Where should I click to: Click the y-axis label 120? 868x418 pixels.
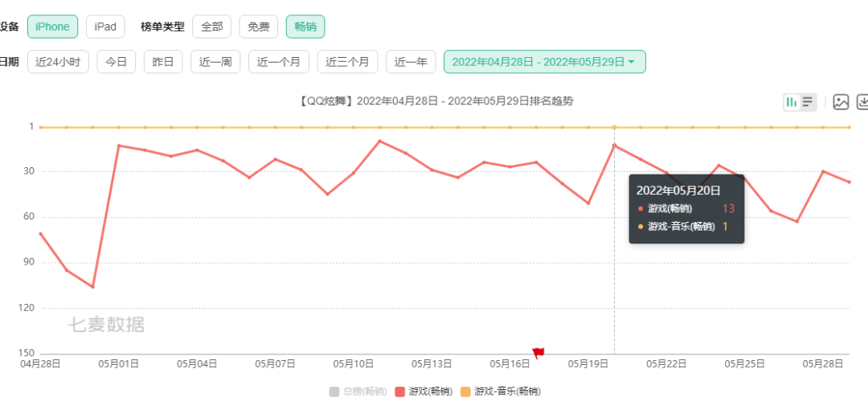pyautogui.click(x=26, y=308)
